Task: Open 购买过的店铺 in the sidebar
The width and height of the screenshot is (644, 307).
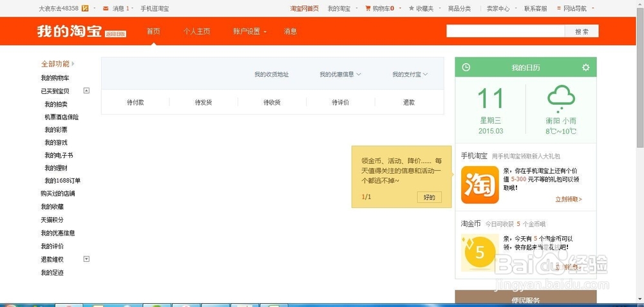Action: (58, 193)
